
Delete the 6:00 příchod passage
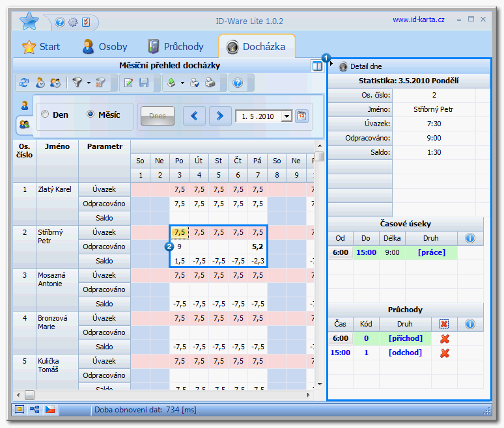(x=445, y=339)
